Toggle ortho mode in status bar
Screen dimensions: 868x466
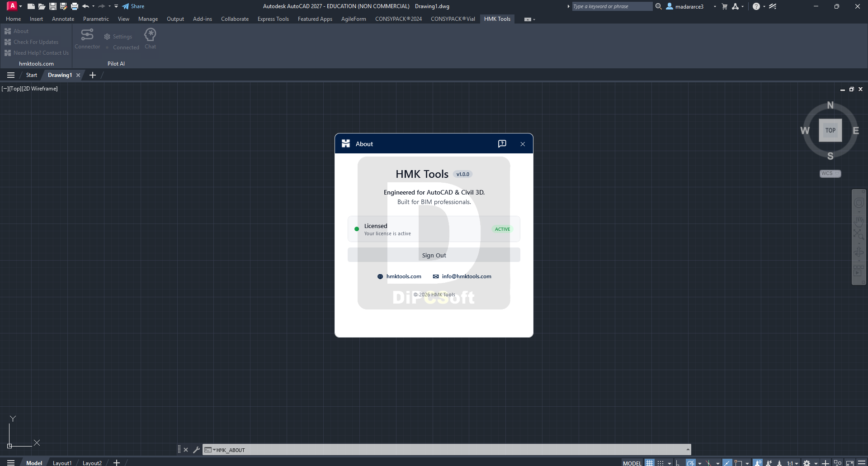point(678,463)
